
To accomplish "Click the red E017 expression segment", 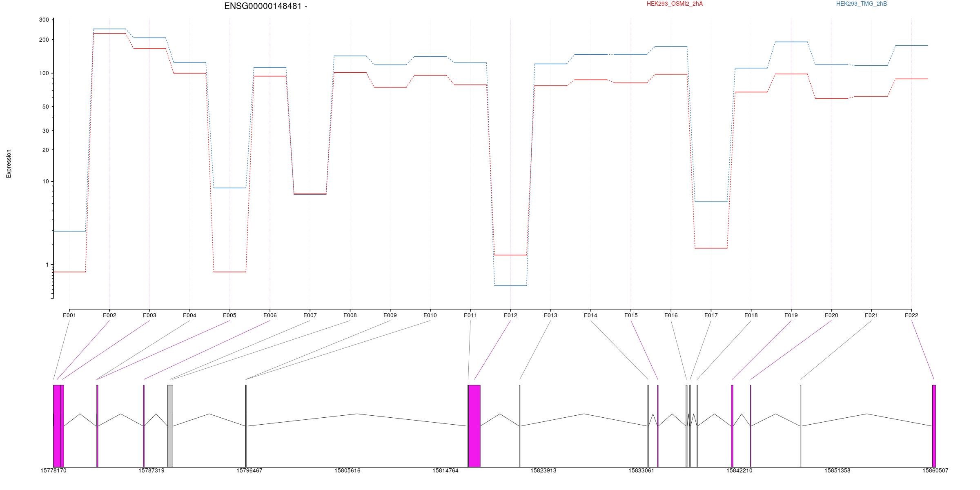I will coord(711,248).
